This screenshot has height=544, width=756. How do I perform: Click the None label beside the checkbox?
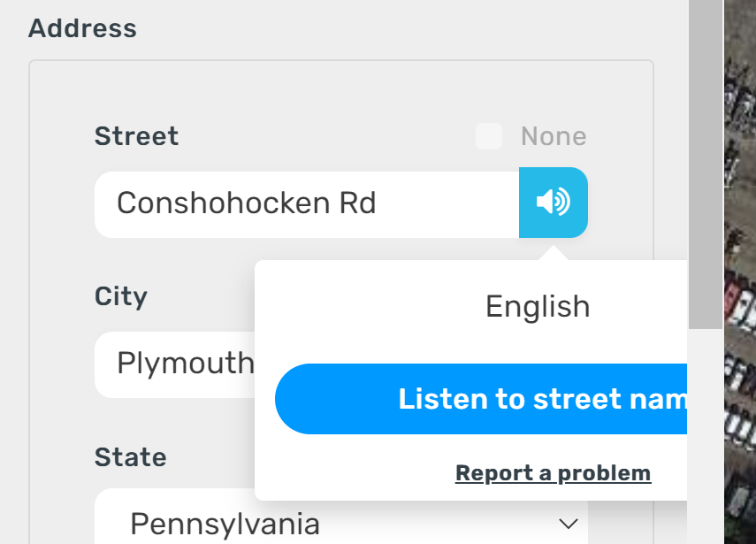pos(554,136)
